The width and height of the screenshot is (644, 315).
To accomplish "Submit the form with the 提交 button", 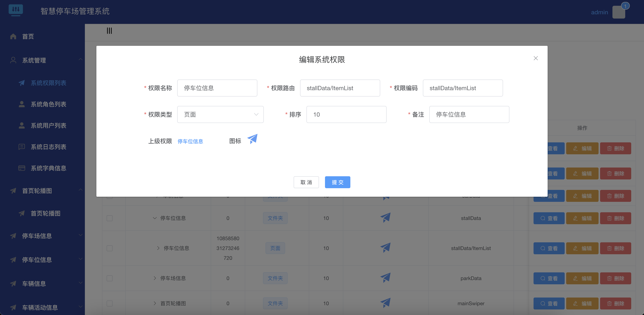I will point(337,182).
